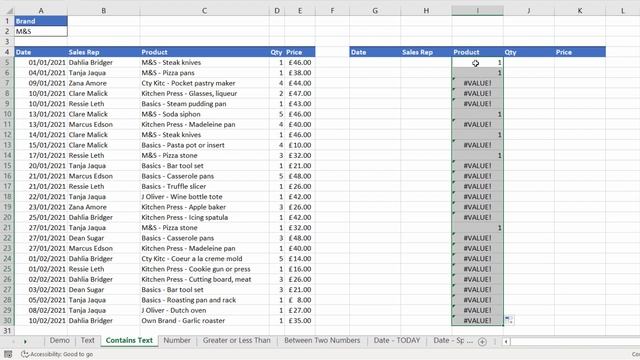Click the Product header in column C
The height and width of the screenshot is (360, 640).
tap(204, 52)
